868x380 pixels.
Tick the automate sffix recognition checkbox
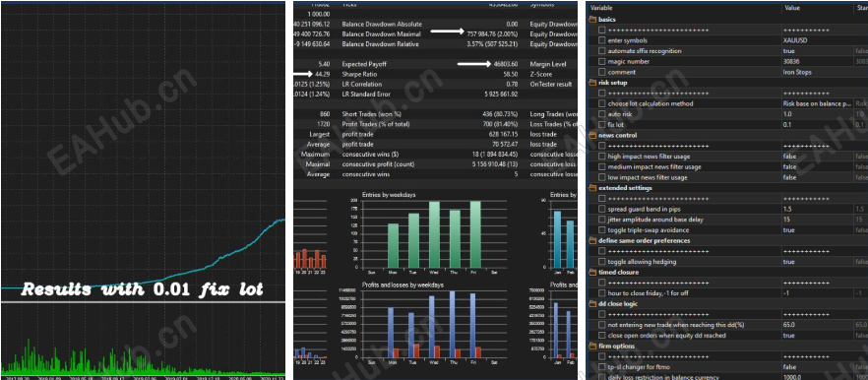[602, 51]
